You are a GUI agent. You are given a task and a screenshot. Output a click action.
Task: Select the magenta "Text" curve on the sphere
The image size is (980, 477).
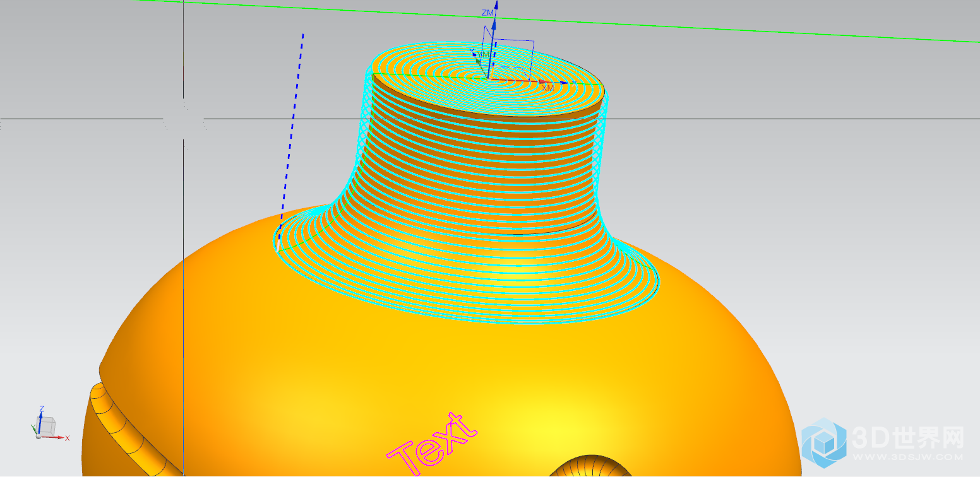click(431, 444)
